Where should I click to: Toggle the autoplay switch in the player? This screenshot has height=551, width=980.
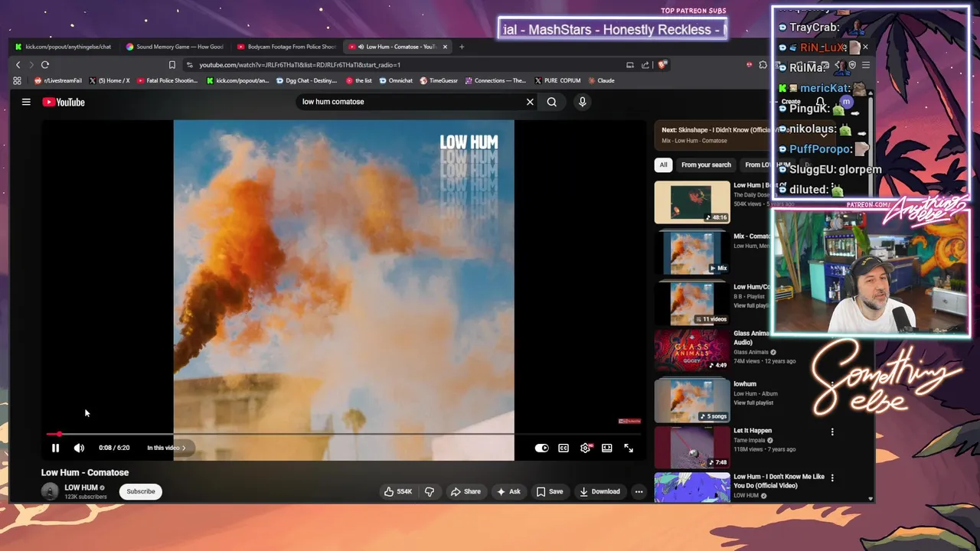[x=541, y=448]
